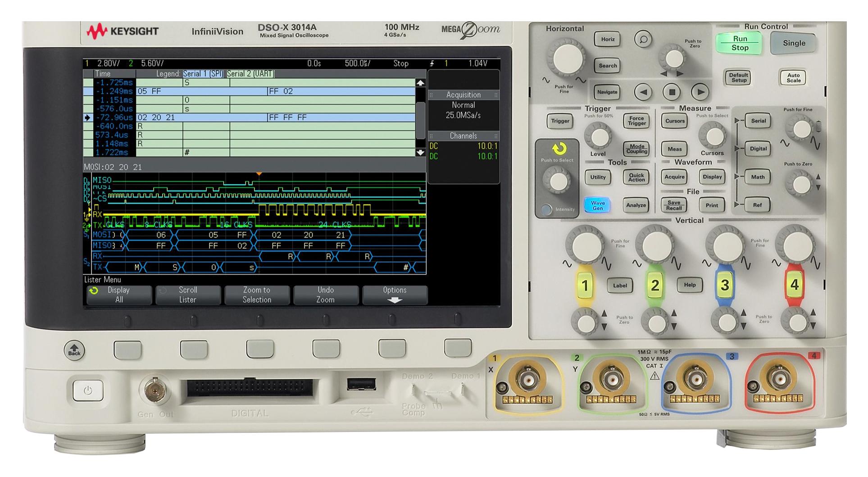Viewport: 868px width, 477px height.
Task: Push the Force Trigger button
Action: pos(636,121)
